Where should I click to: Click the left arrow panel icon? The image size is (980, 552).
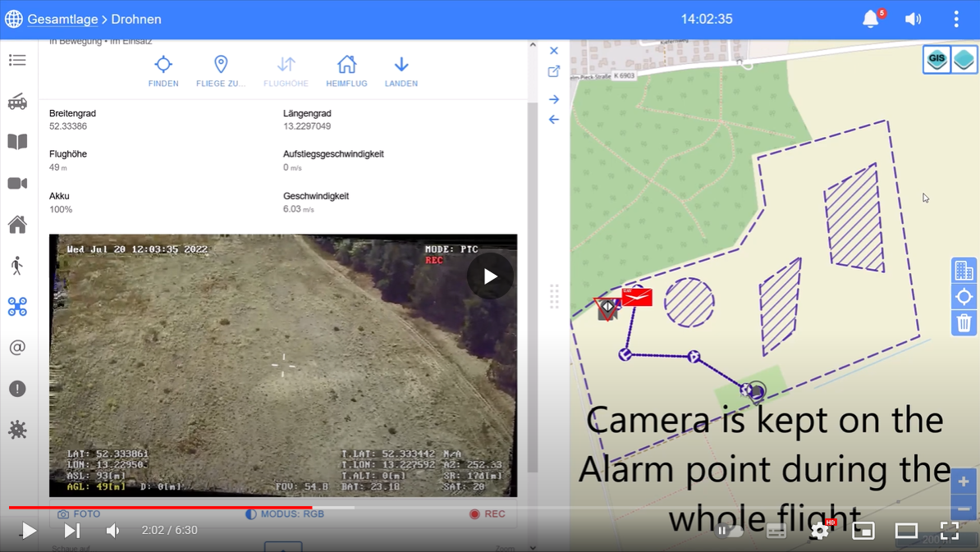pyautogui.click(x=554, y=119)
